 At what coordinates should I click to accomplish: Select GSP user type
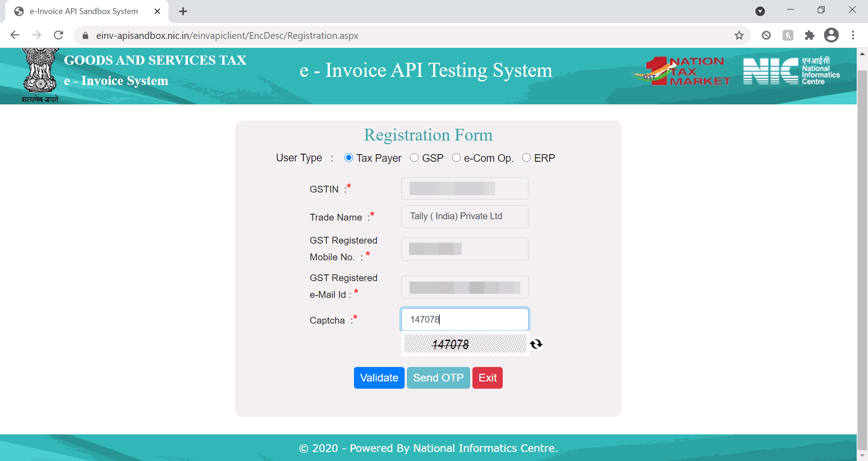(414, 158)
